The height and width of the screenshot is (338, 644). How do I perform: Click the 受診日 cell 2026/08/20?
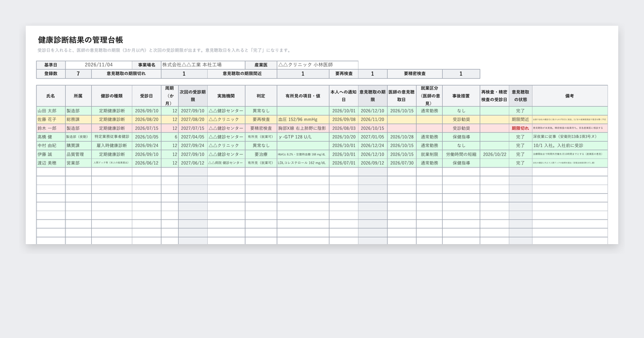[x=147, y=119]
